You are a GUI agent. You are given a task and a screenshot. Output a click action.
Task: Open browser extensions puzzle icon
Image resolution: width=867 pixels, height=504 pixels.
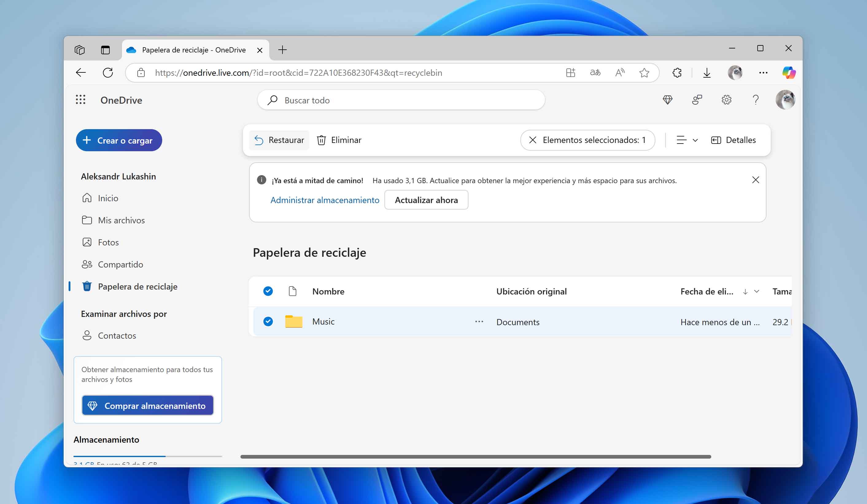pos(677,72)
